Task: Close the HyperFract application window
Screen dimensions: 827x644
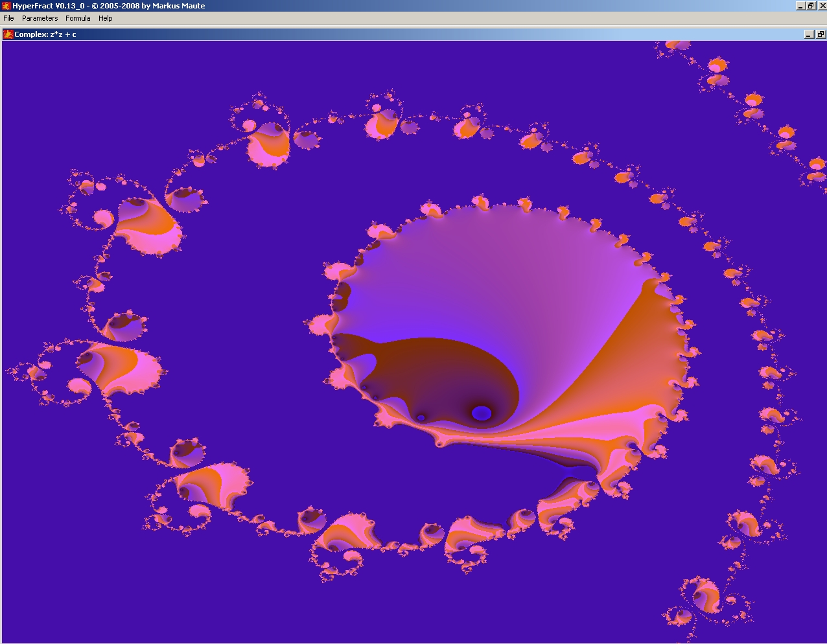Action: point(821,6)
